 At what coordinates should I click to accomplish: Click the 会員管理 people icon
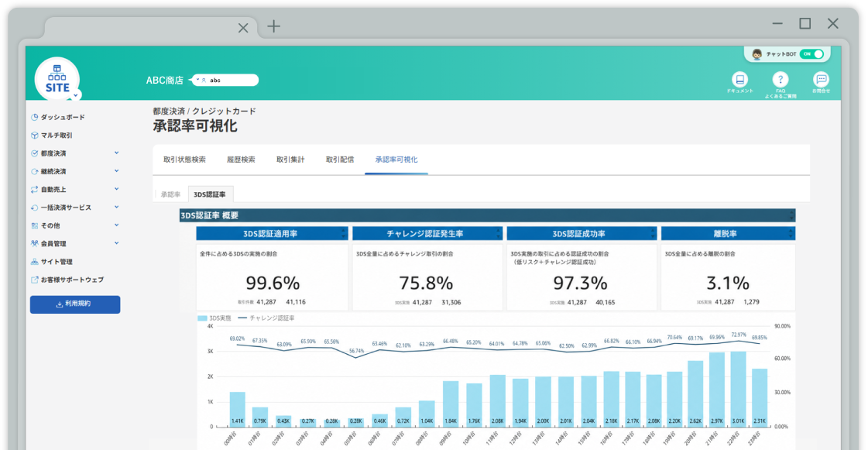point(34,243)
